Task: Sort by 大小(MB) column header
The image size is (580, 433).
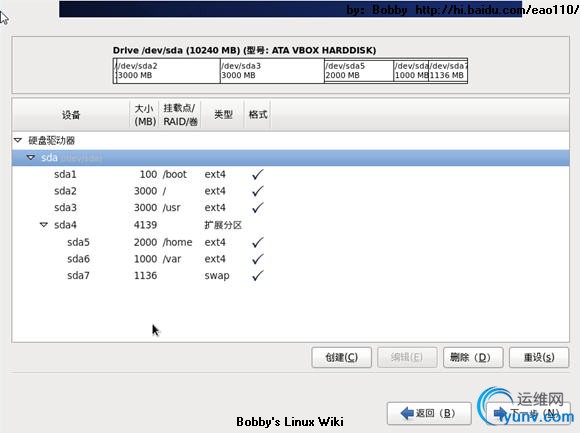Action: coord(145,115)
